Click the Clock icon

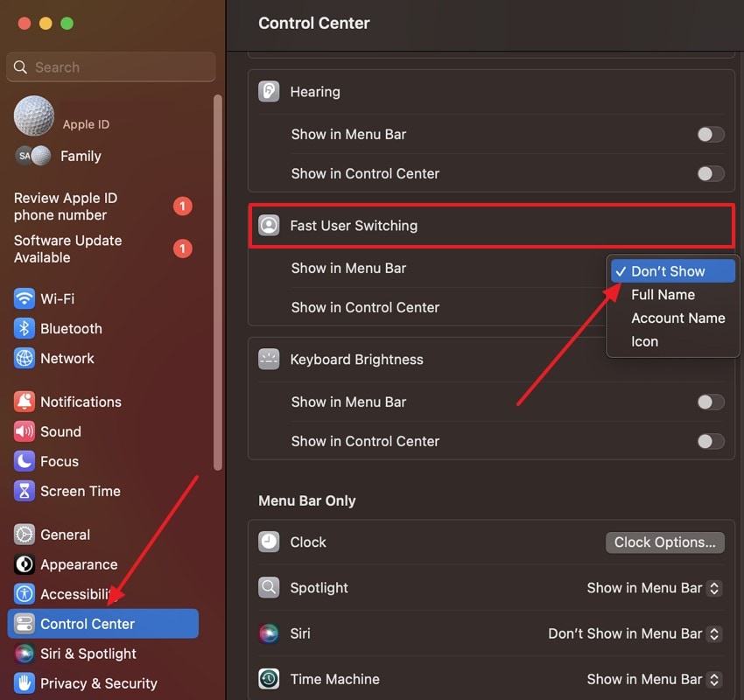pos(269,542)
